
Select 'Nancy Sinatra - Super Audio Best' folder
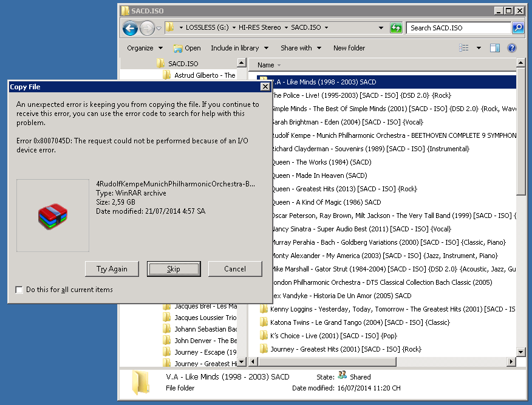[362, 229]
